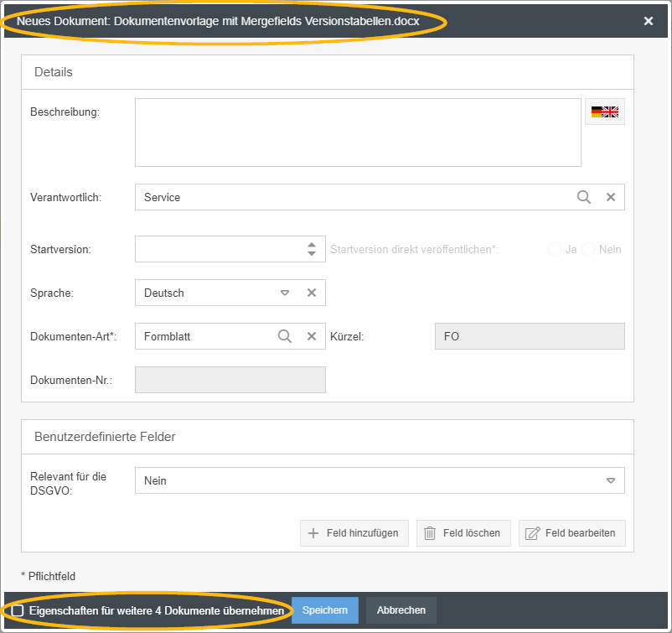Click the Abbrechen button
Viewport: 672px width, 633px height.
tap(401, 610)
